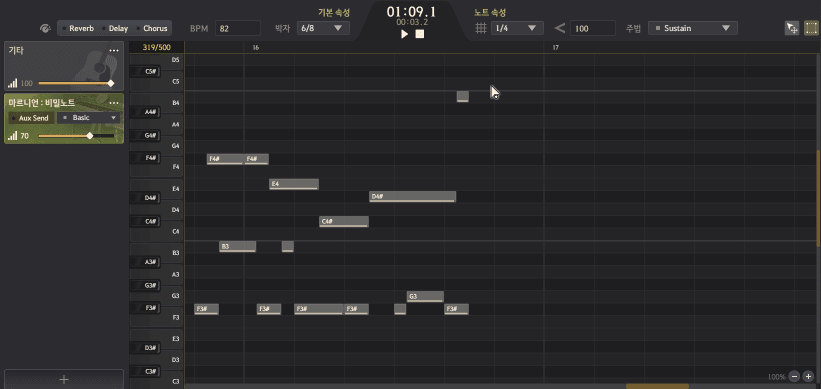The width and height of the screenshot is (821, 389).
Task: Click the F4# piano key
Action: point(145,157)
